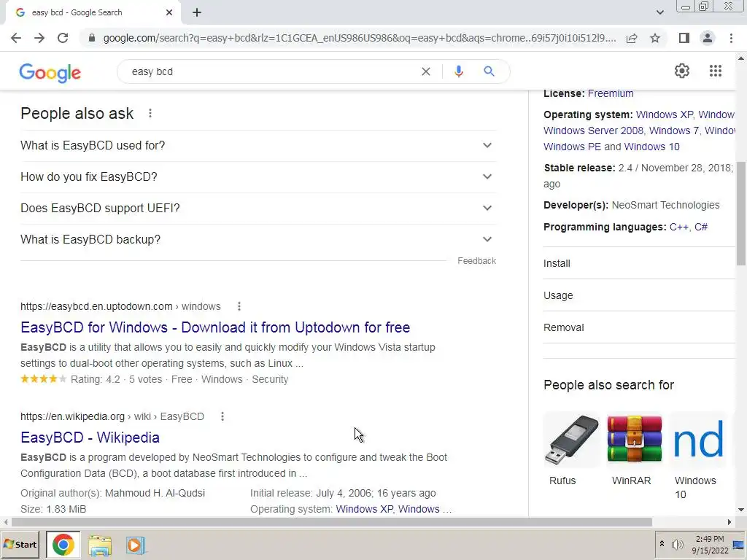Open the tab search dropdown arrow
747x560 pixels.
[659, 12]
